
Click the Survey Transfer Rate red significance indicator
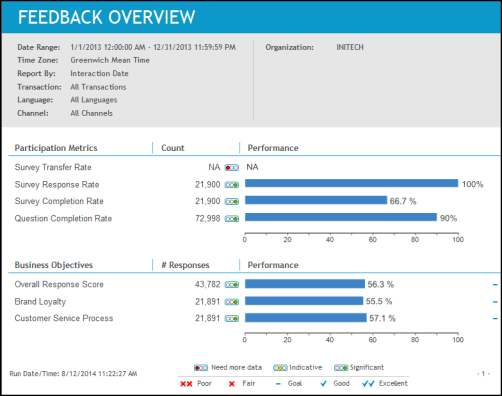click(x=232, y=168)
